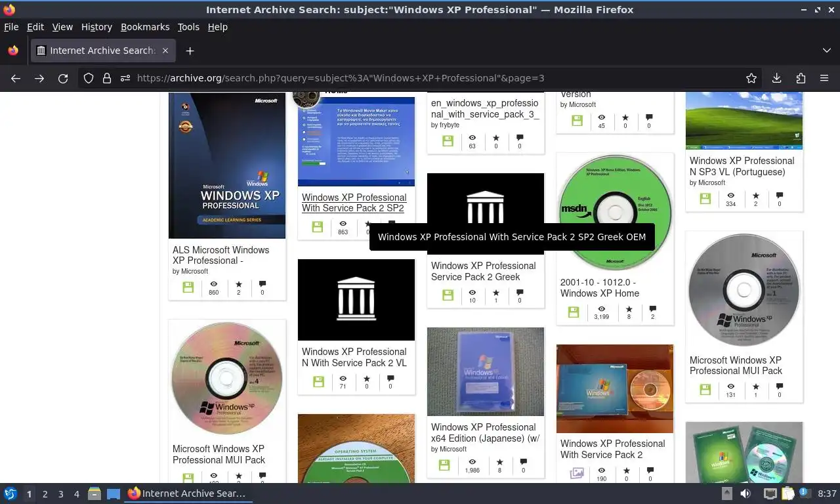840x504 pixels.
Task: Open the permissions icon in address bar
Action: [125, 78]
